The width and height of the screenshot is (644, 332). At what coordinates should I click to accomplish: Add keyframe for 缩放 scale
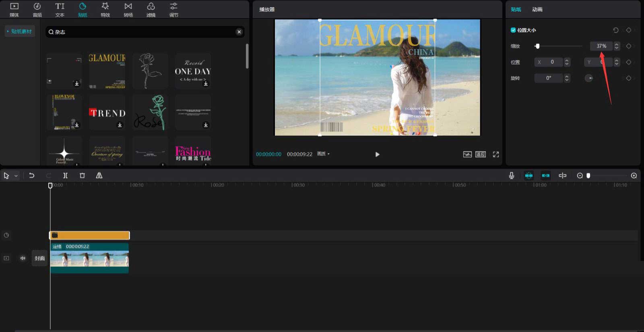[x=629, y=46]
